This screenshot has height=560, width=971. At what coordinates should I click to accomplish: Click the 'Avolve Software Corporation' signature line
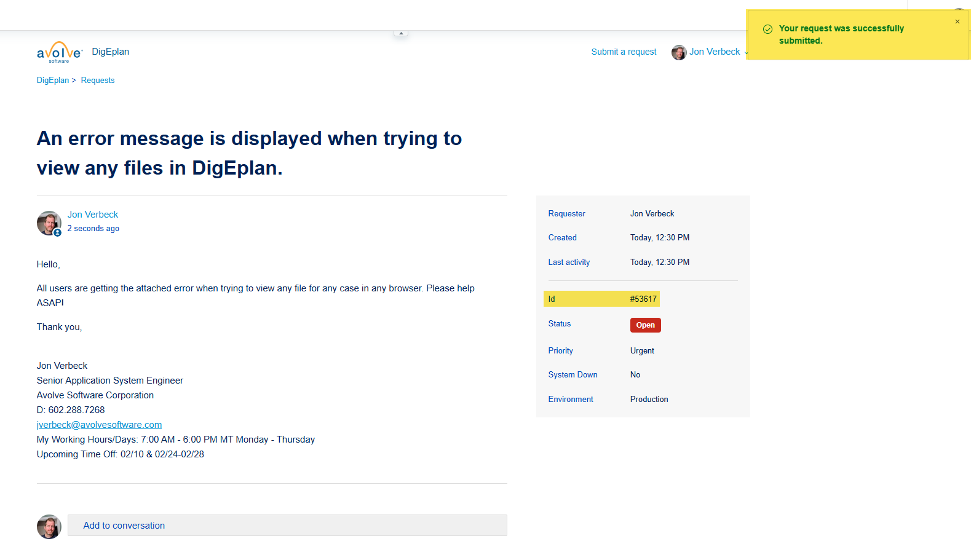click(95, 395)
